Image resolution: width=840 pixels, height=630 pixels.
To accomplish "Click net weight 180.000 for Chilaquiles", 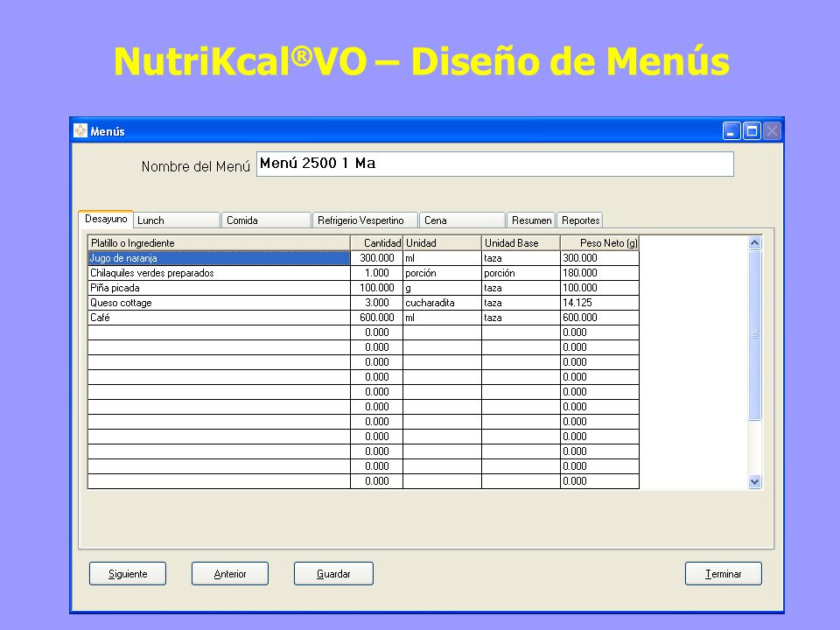I will click(x=599, y=273).
